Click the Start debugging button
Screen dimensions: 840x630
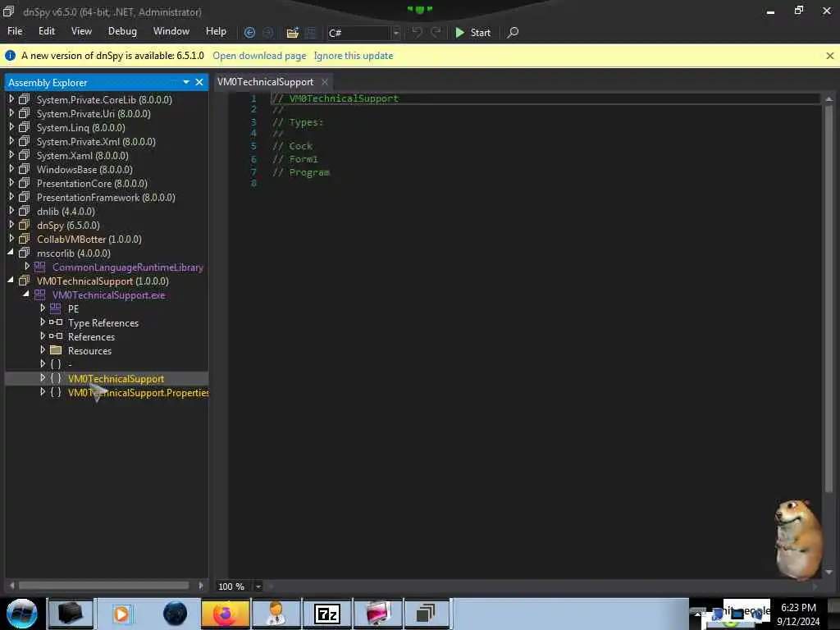coord(473,33)
